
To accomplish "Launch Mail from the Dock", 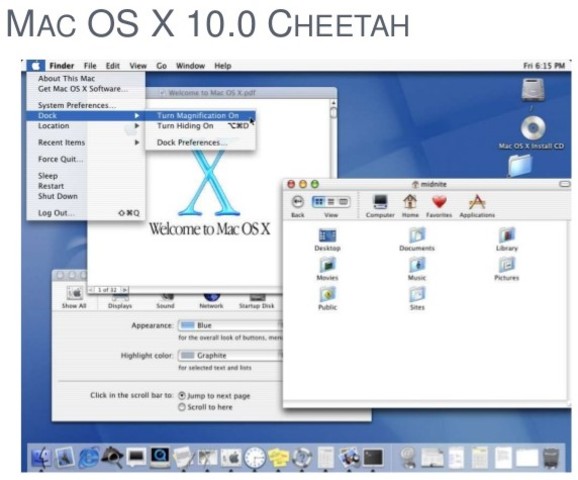I will (65, 457).
